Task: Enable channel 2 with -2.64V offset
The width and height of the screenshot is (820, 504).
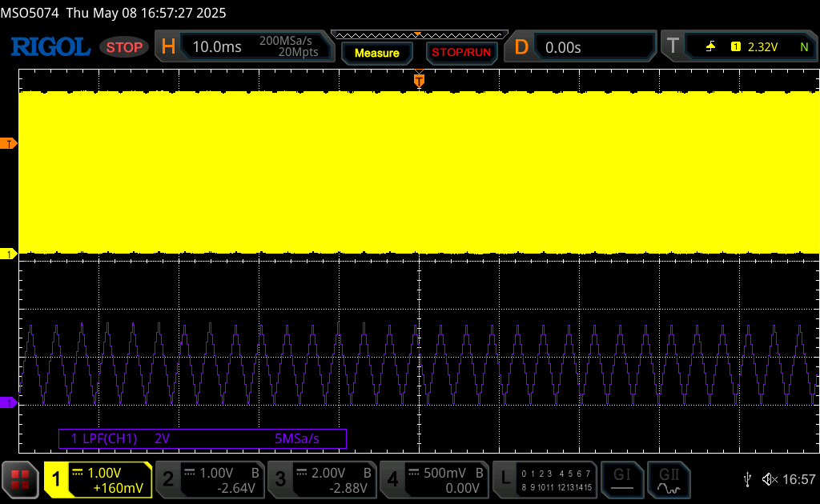Action: click(x=210, y=479)
